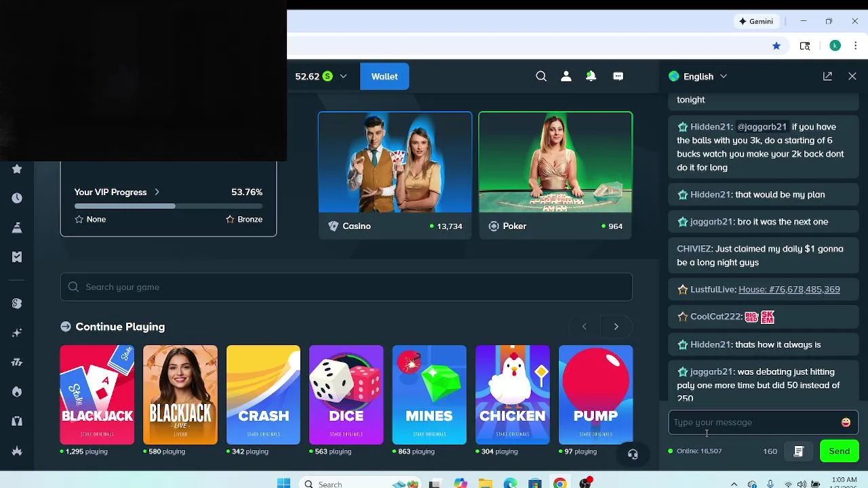Click the @jaggarb21 mention in chat
Screen dimensions: 868x488
click(x=762, y=127)
